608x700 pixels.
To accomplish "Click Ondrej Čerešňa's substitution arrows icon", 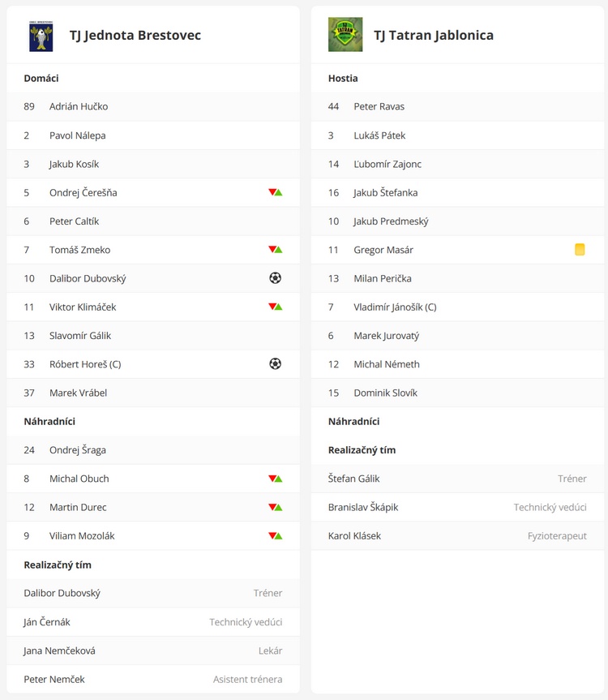I will click(x=276, y=192).
